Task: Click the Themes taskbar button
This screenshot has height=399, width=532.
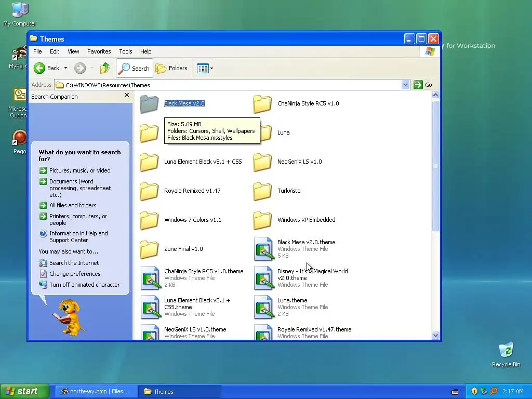Action: [x=180, y=392]
